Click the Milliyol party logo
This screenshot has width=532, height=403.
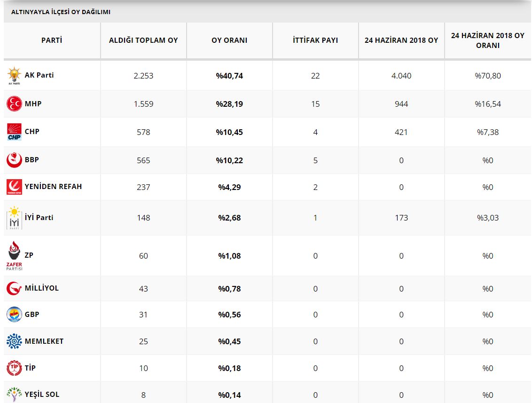[14, 288]
